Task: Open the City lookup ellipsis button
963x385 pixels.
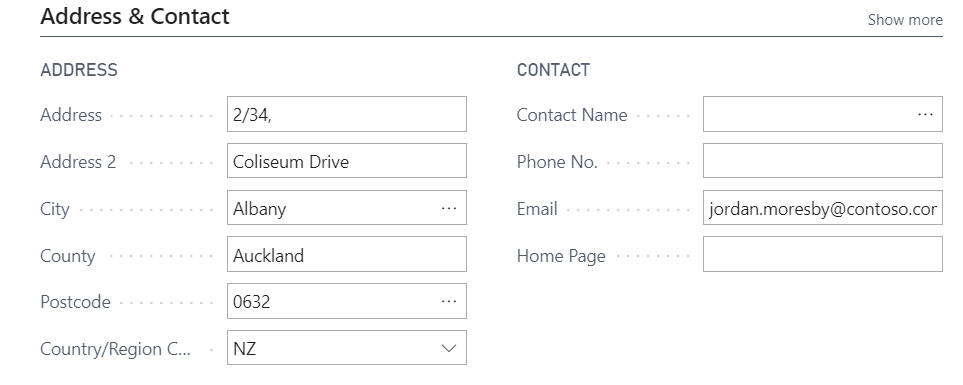Action: (449, 208)
